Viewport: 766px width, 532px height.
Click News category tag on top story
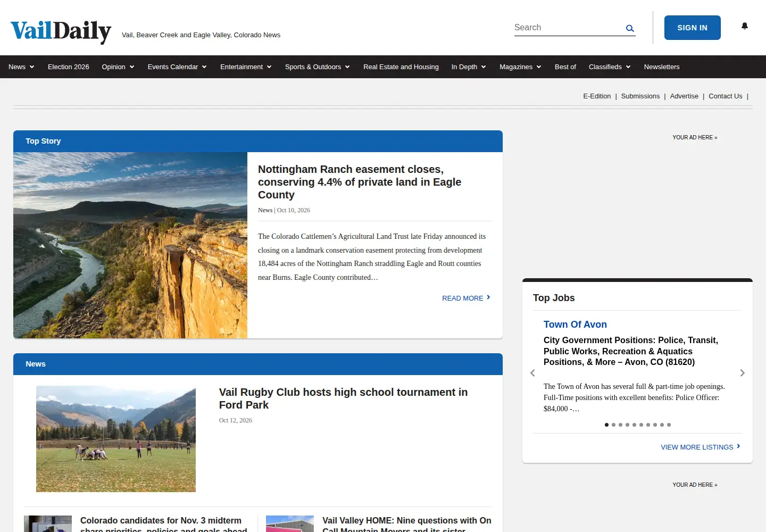click(265, 210)
